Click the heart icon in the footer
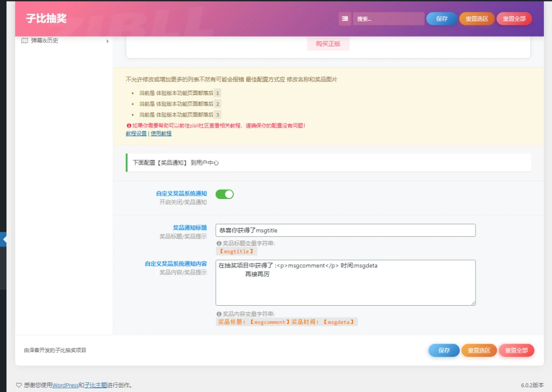This screenshot has width=552, height=392. tap(20, 385)
